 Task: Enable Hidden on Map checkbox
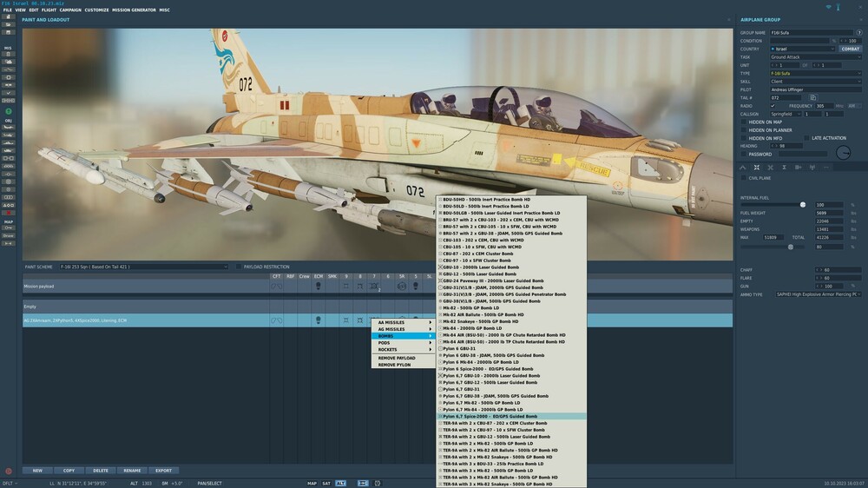click(744, 122)
